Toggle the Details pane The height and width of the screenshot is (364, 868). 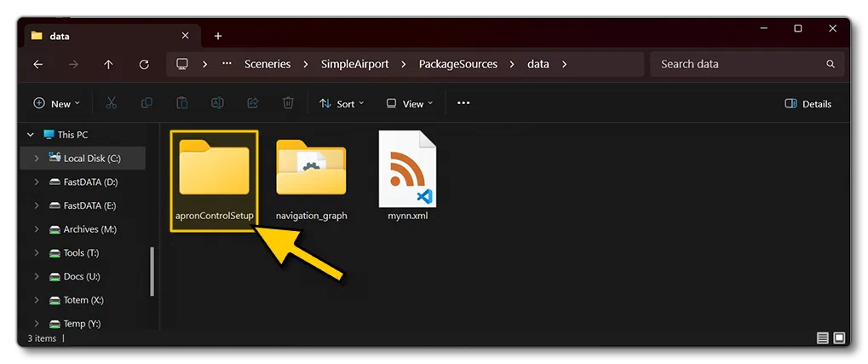[x=808, y=104]
